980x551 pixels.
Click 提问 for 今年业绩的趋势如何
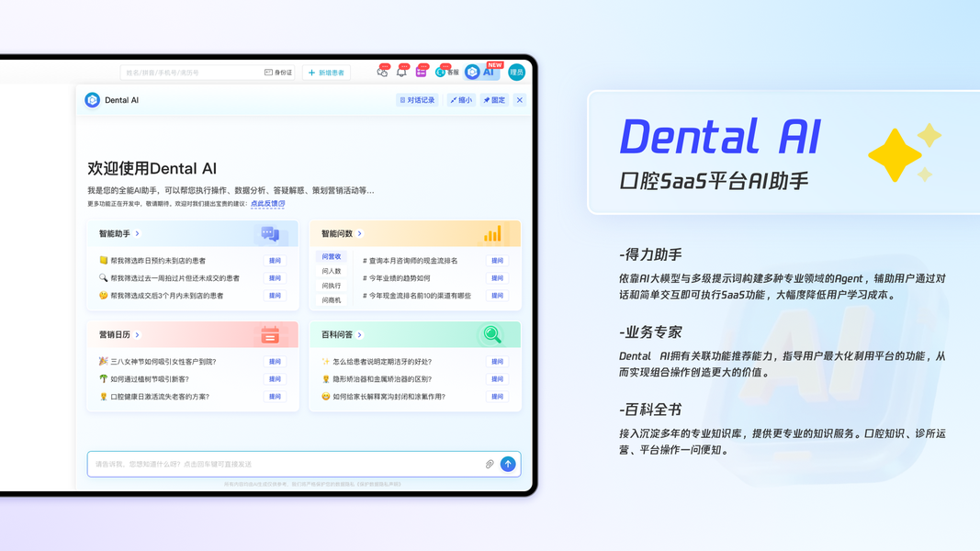(x=498, y=278)
